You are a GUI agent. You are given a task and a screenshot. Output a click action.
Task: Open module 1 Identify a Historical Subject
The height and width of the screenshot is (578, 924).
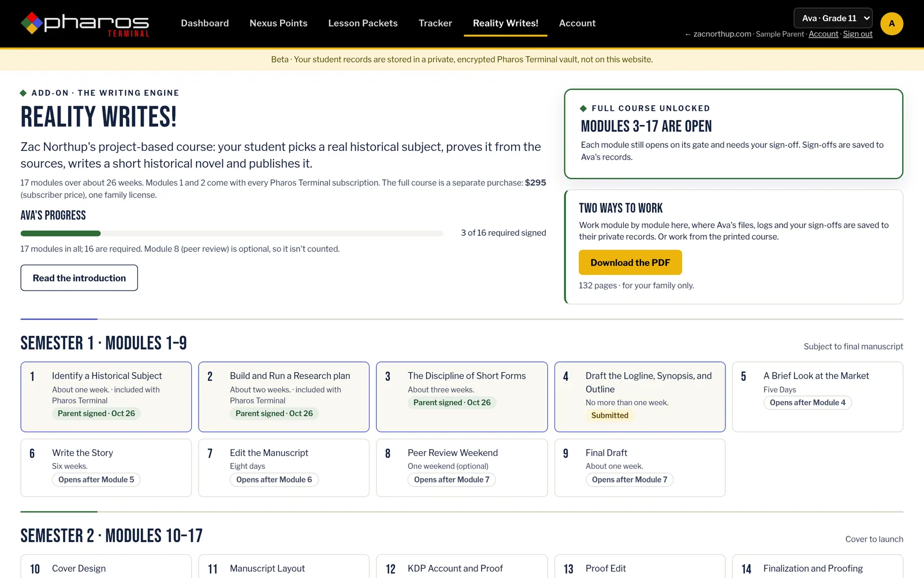pyautogui.click(x=106, y=397)
